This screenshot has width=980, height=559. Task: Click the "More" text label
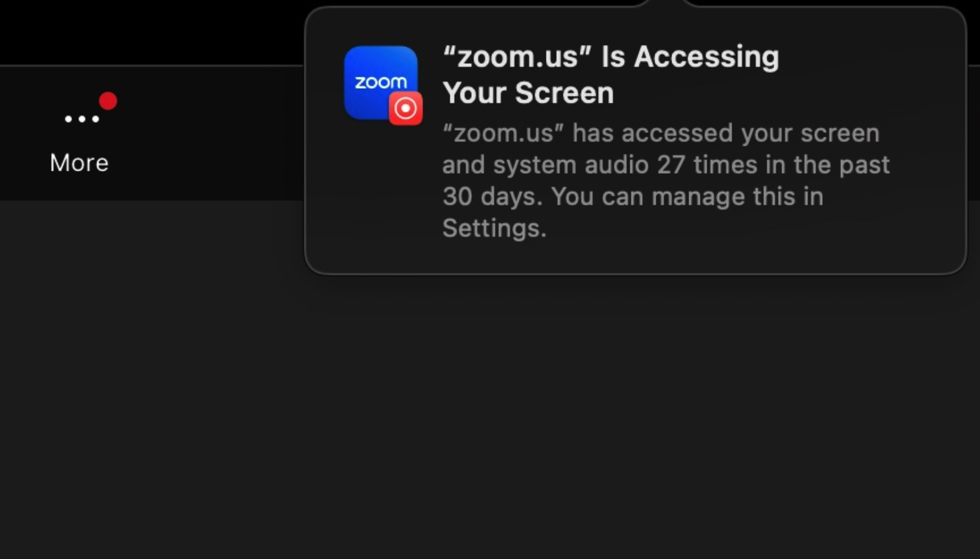tap(79, 163)
